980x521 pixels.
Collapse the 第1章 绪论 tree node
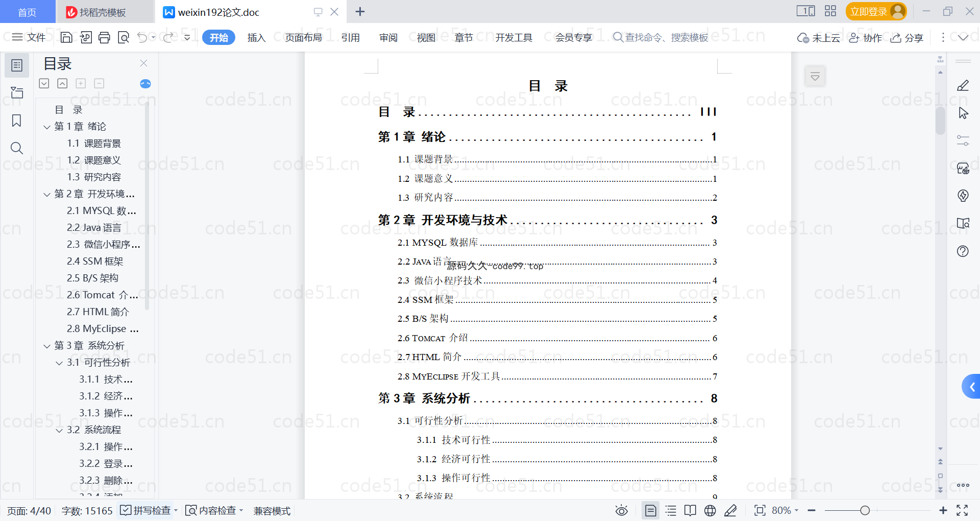coord(47,127)
